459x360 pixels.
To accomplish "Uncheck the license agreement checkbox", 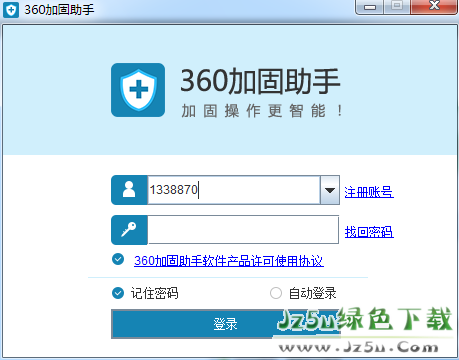I will pyautogui.click(x=118, y=259).
